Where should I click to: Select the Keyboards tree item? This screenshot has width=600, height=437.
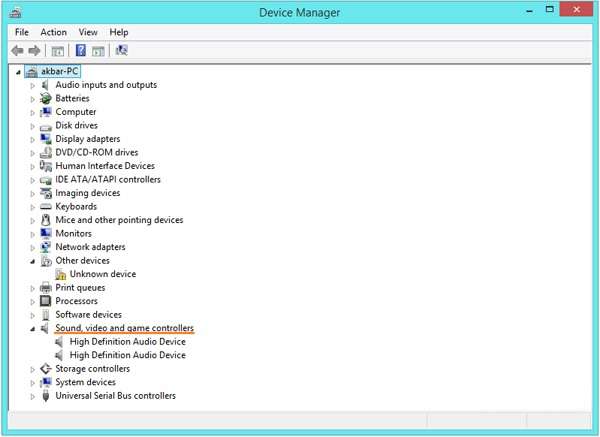tap(76, 207)
